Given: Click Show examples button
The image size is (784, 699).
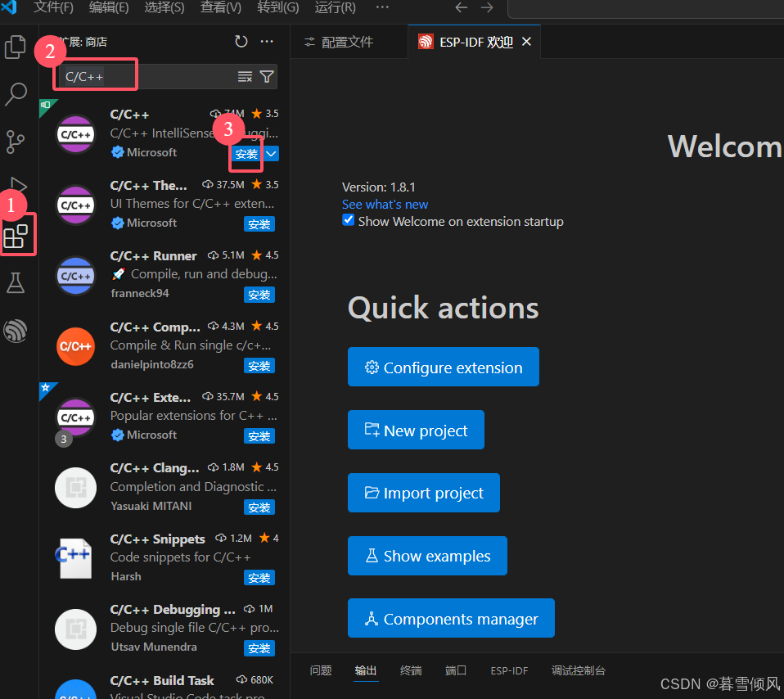Looking at the screenshot, I should [x=427, y=556].
